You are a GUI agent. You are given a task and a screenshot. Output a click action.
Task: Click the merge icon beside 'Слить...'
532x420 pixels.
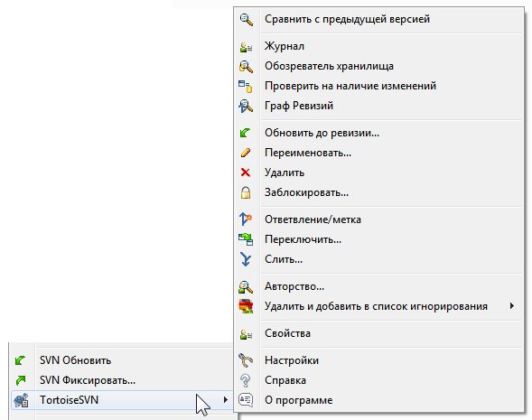pos(246,259)
